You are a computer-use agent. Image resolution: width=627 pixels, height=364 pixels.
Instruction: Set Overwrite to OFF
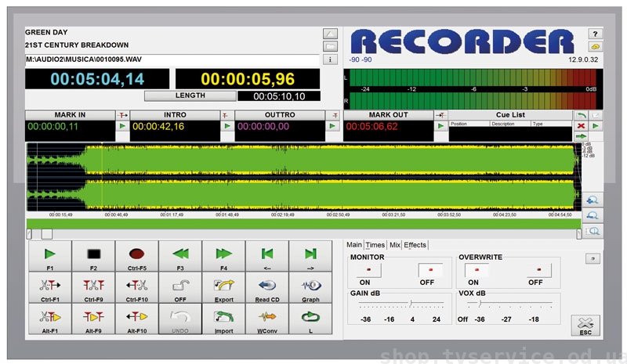(x=538, y=270)
